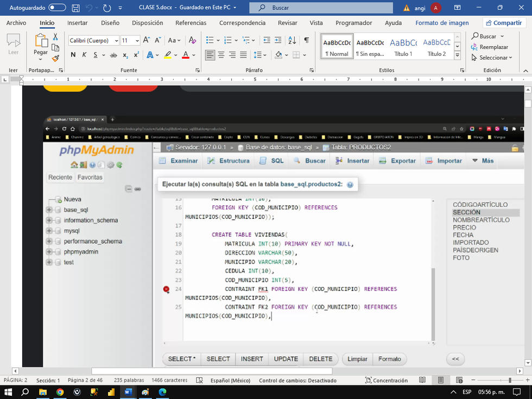Apply the Título 1 style
The image size is (532, 399).
[x=403, y=47]
